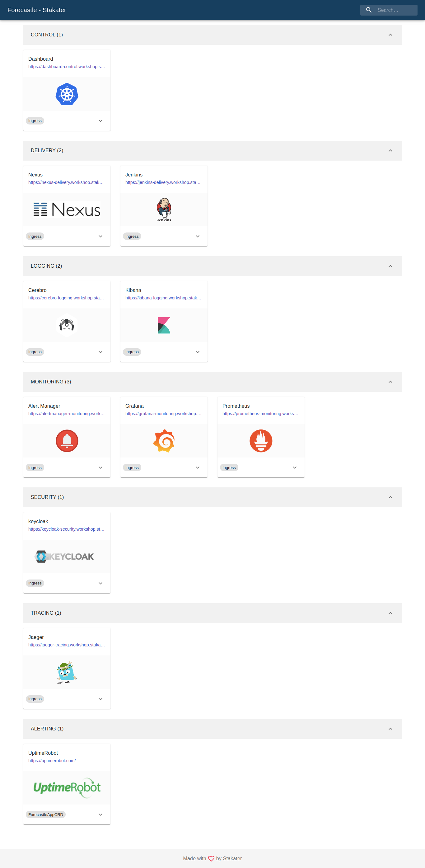
Task: Expand the keycloak card details arrow
Action: [100, 583]
